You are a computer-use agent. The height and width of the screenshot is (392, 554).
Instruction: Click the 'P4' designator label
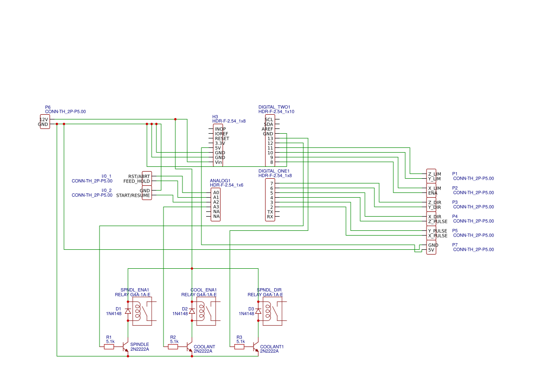click(x=455, y=216)
